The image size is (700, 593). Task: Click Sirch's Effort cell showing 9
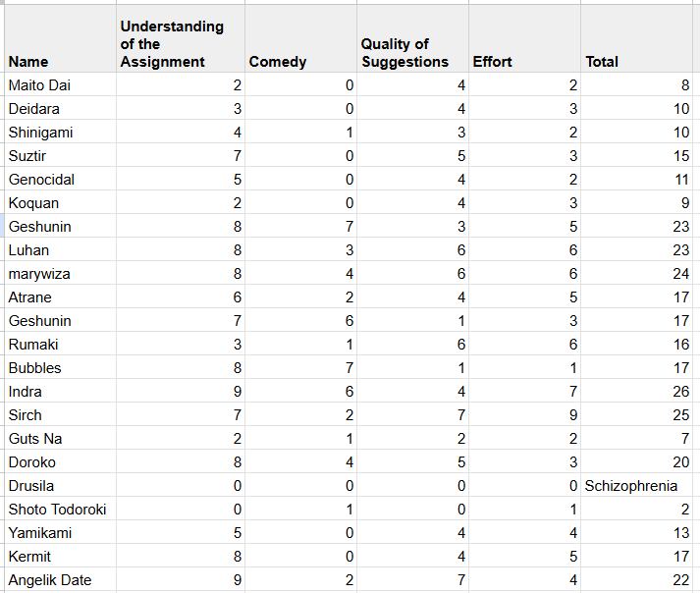(524, 415)
